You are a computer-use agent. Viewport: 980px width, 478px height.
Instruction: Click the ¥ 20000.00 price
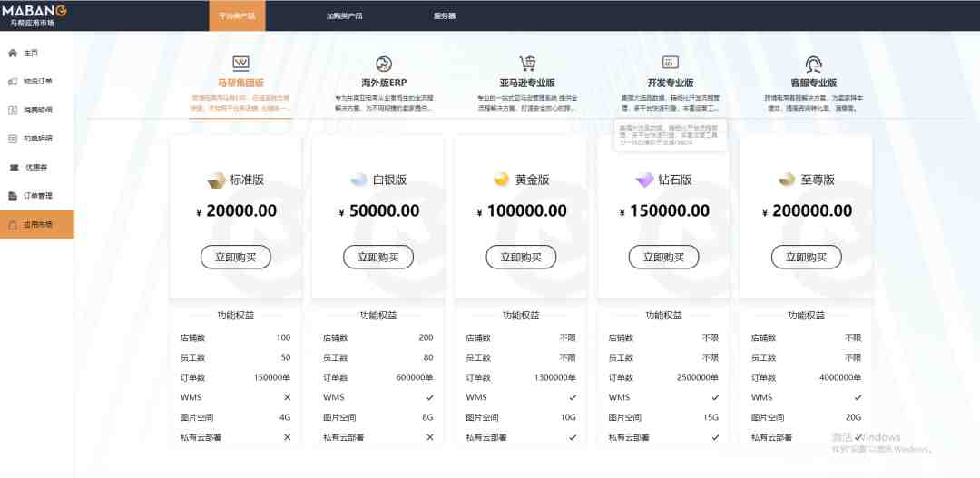236,211
